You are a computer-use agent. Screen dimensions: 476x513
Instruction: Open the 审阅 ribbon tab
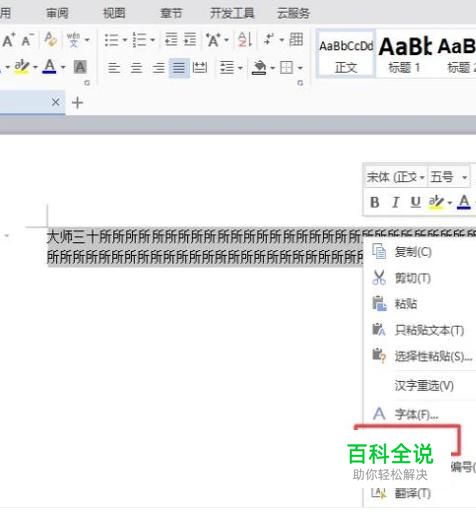57,13
